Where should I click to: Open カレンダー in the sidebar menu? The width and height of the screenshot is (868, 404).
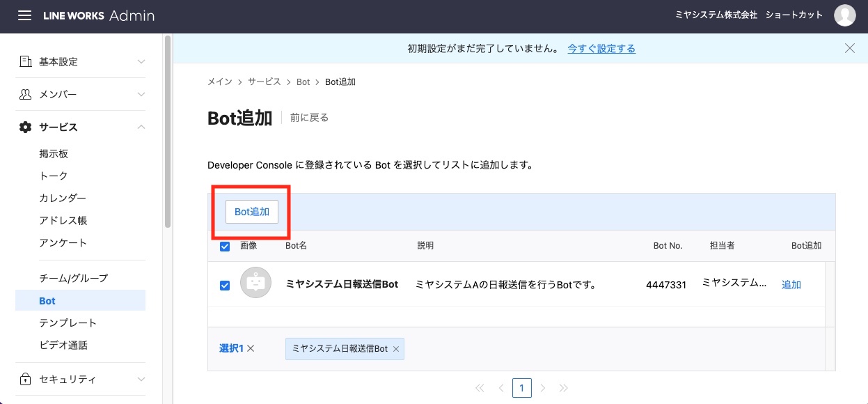[x=63, y=198]
